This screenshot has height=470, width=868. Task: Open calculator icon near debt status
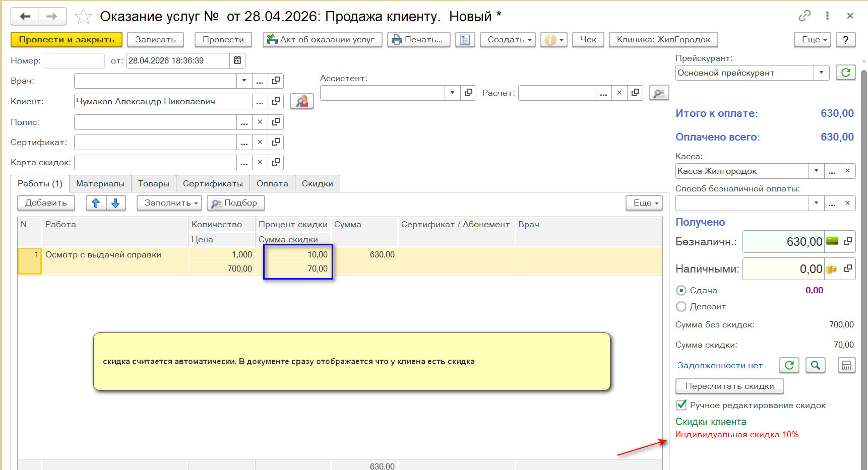click(846, 365)
